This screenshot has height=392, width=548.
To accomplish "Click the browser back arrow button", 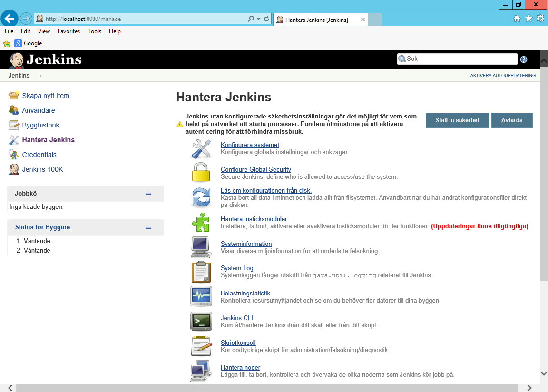I will (x=10, y=19).
